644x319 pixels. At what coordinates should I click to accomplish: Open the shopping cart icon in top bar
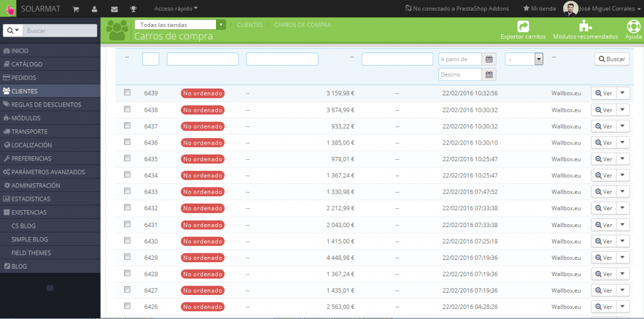tap(76, 9)
